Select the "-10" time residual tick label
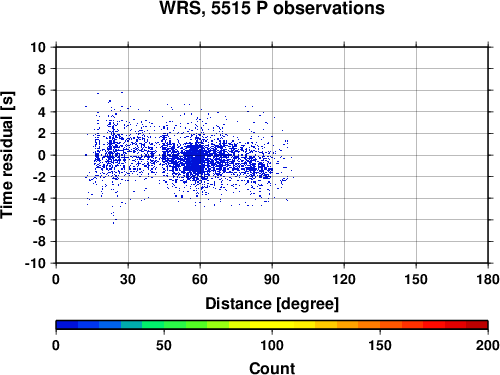The height and width of the screenshot is (375, 500). [35, 263]
